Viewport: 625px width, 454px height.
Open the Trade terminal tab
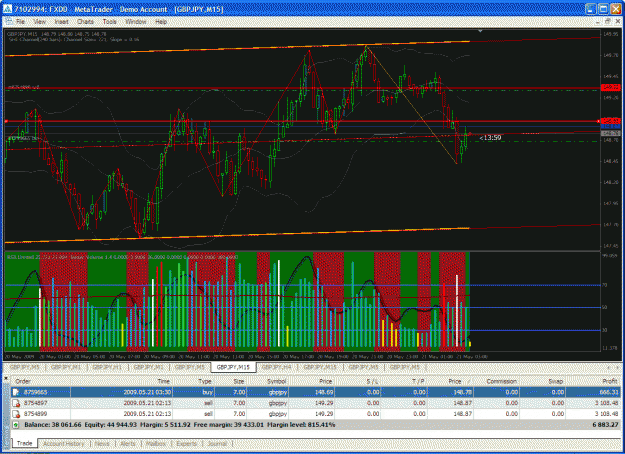(24, 443)
